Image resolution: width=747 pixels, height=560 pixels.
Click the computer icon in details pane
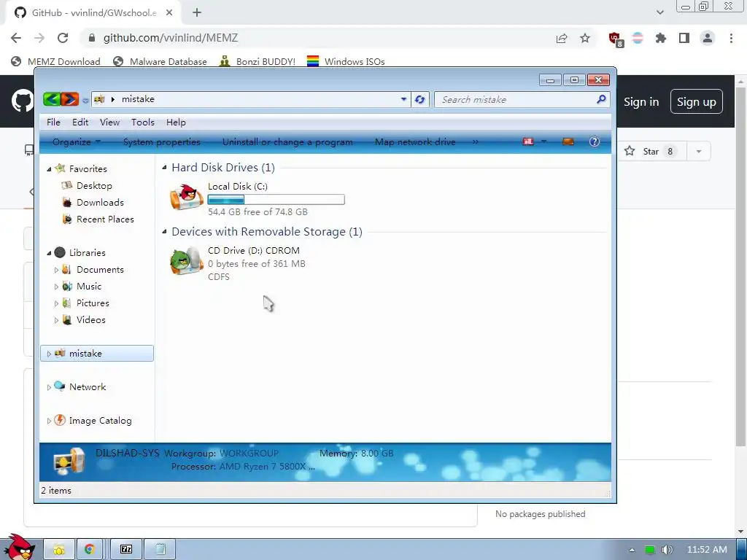(x=69, y=462)
